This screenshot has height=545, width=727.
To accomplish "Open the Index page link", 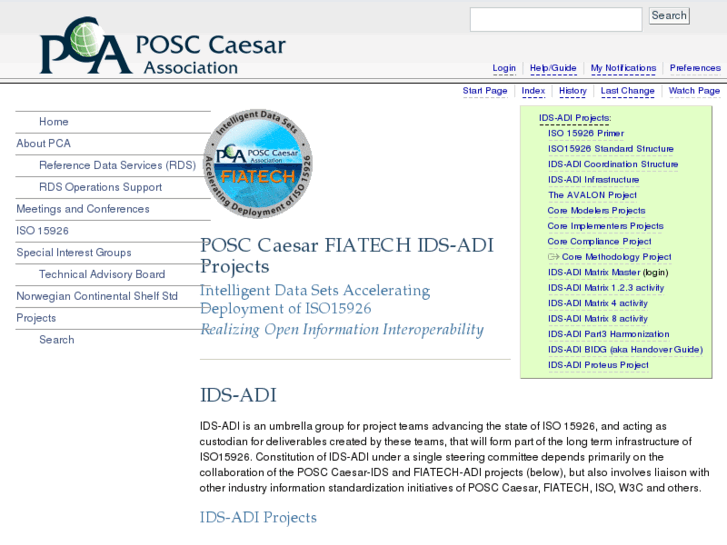I will point(533,91).
